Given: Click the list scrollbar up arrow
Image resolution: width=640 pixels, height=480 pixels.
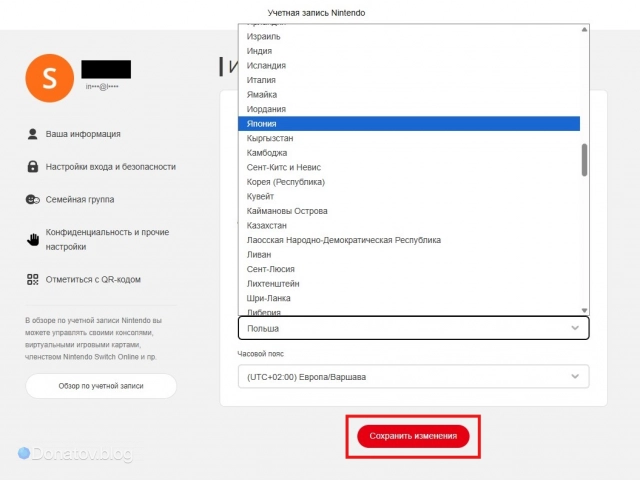Looking at the screenshot, I should point(584,29).
